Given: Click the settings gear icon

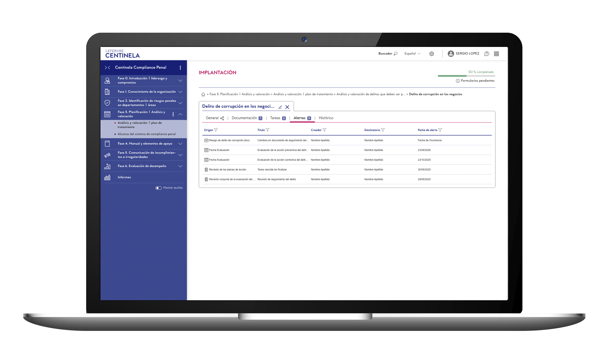Looking at the screenshot, I should click(x=431, y=54).
